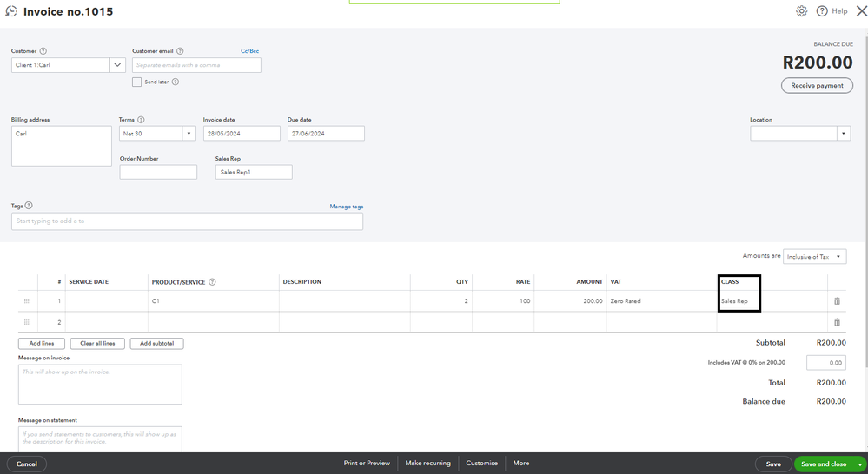Close the invoice with the X icon

point(861,11)
